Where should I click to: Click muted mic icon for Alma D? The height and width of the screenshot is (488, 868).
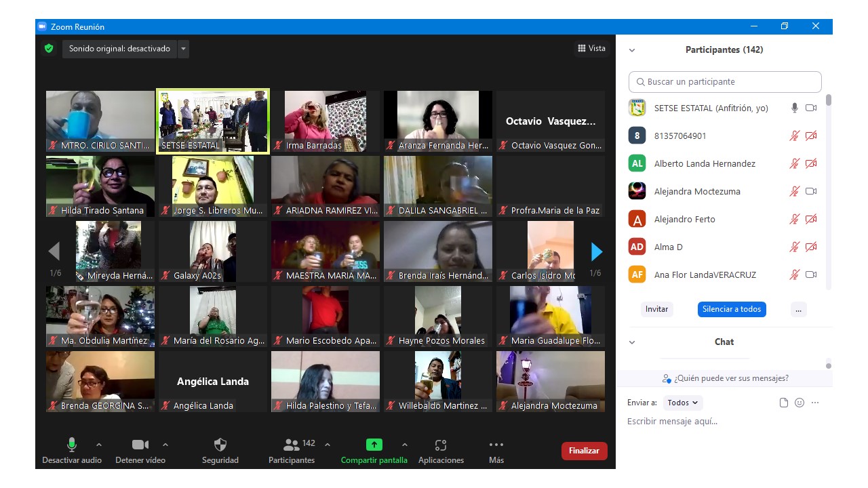(795, 247)
